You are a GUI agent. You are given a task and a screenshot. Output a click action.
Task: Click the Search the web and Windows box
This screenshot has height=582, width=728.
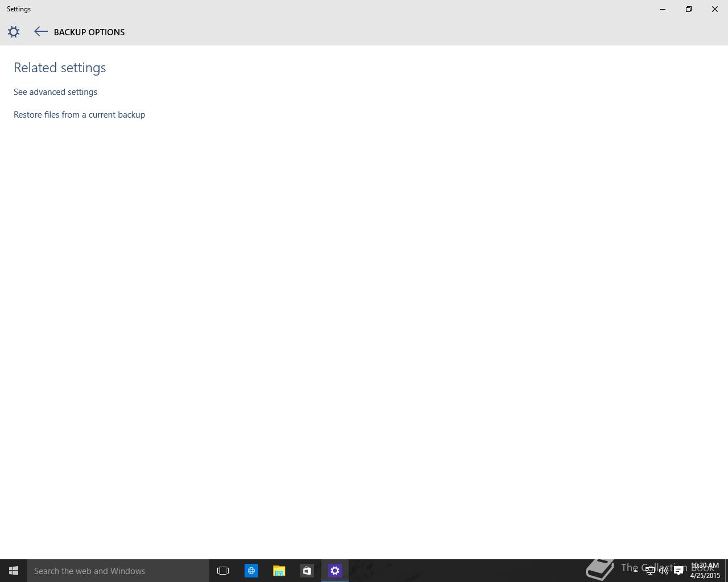point(118,571)
